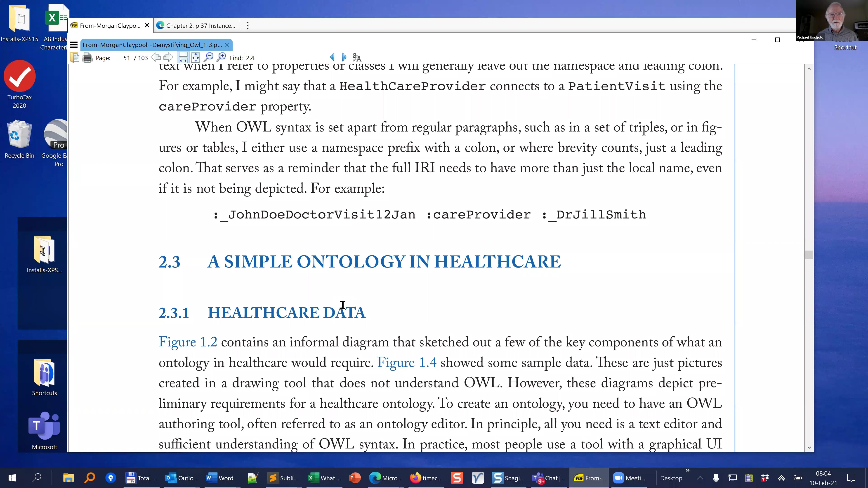Click the Zoom Out magnifier icon
Image resolution: width=868 pixels, height=488 pixels.
(209, 57)
